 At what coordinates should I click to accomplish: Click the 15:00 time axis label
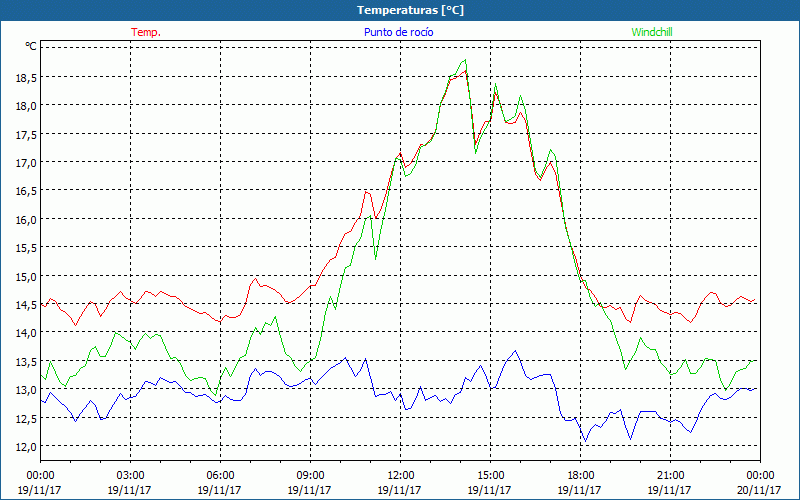490,475
